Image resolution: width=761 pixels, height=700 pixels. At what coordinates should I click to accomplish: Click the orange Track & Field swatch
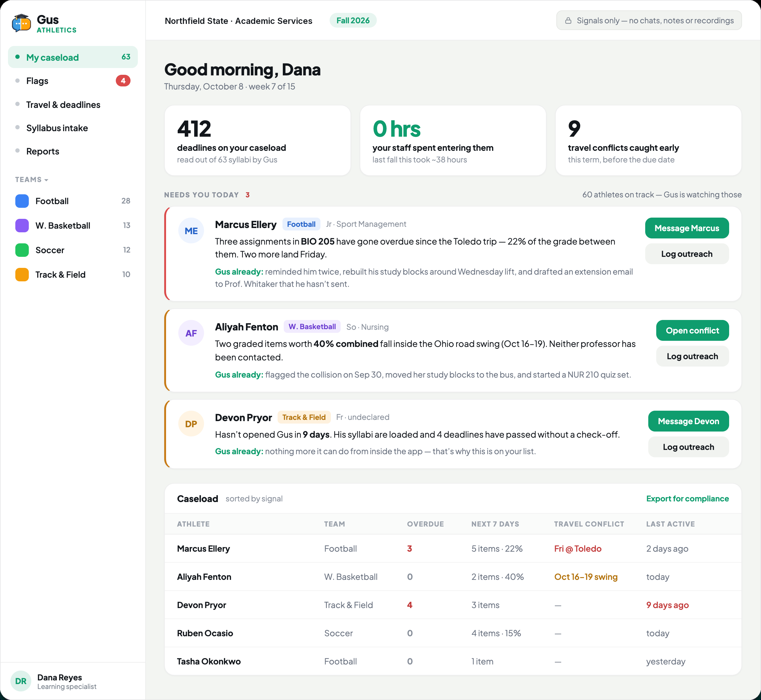point(22,275)
